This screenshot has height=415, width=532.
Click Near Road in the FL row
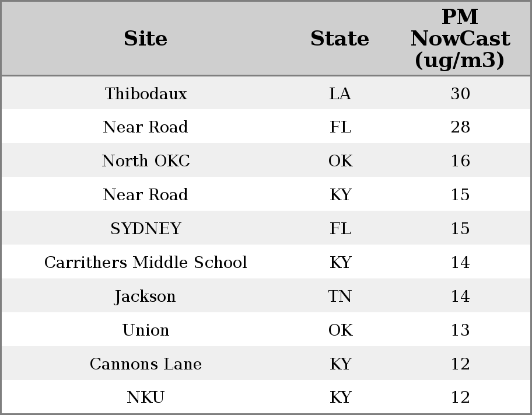point(146,127)
